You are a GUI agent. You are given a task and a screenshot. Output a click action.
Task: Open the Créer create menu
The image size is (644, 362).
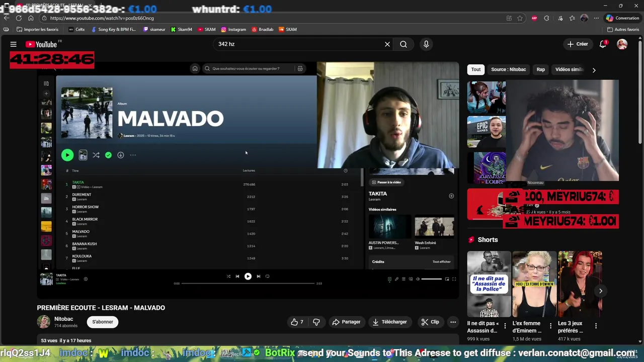pyautogui.click(x=578, y=44)
